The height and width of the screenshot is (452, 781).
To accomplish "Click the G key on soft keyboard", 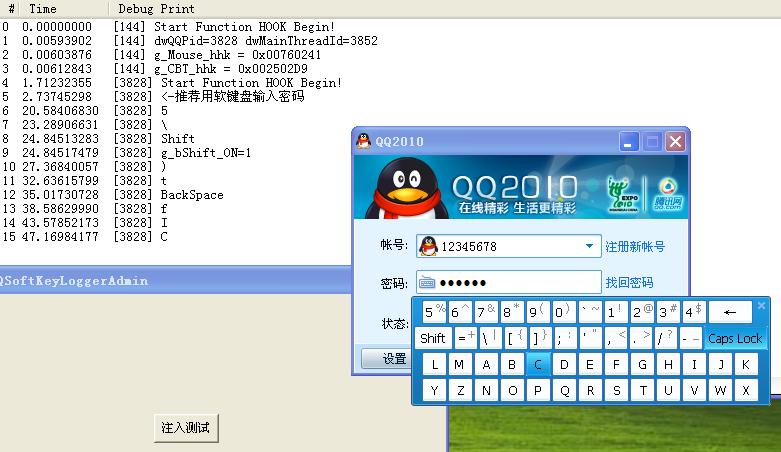I will pos(642,364).
